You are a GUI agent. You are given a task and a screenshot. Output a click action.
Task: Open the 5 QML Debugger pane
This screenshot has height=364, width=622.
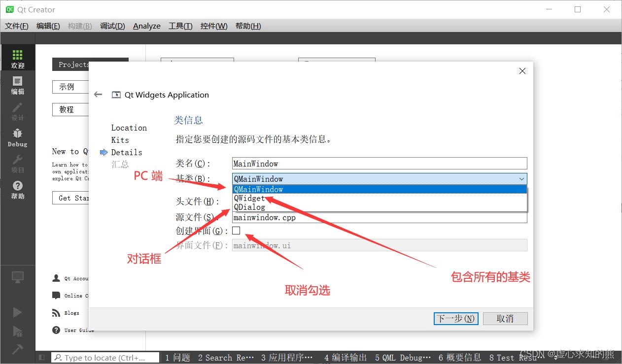tap(403, 358)
